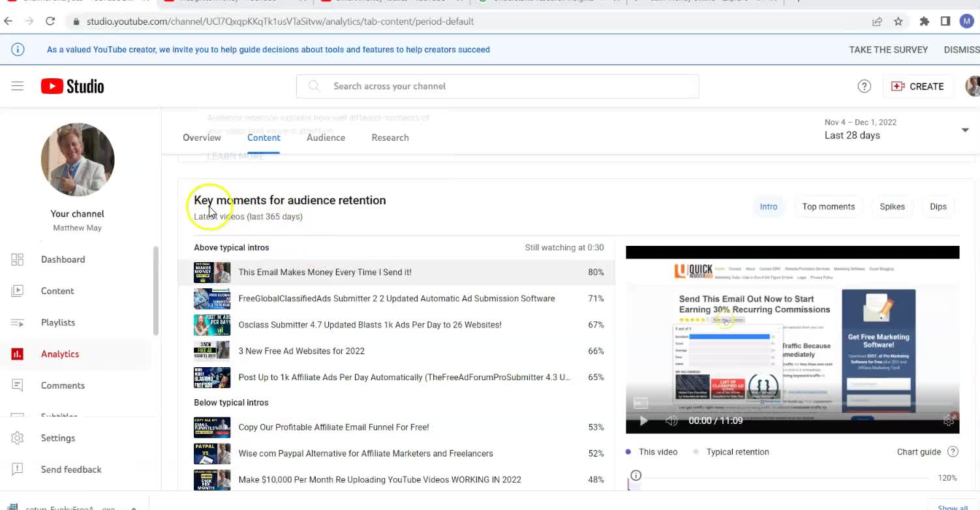The width and height of the screenshot is (980, 510).
Task: Switch to the Research analytics tab
Action: pyautogui.click(x=390, y=138)
